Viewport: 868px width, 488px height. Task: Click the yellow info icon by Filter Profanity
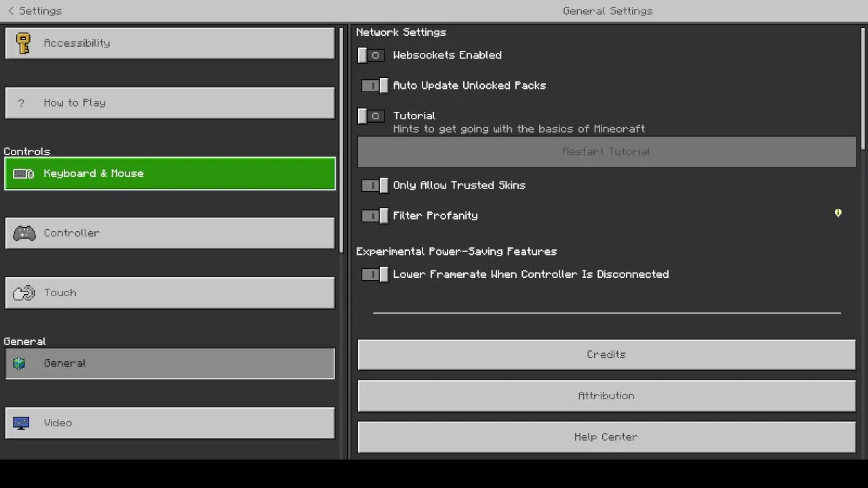tap(838, 213)
